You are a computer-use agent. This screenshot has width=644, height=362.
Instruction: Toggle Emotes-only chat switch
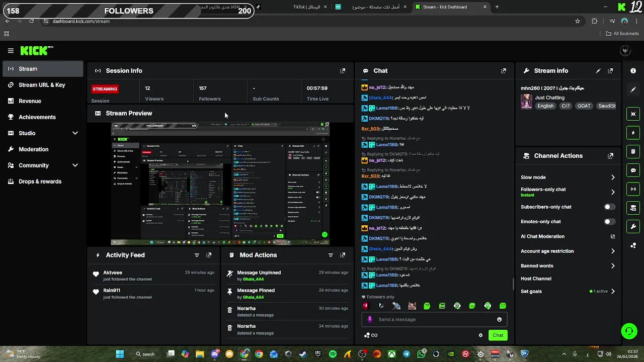(x=609, y=222)
